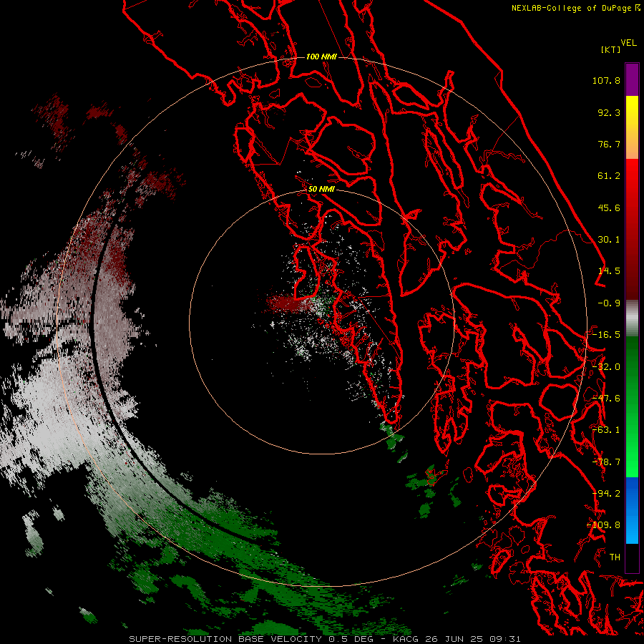
Task: Click the VEL legend title
Action: (628, 43)
